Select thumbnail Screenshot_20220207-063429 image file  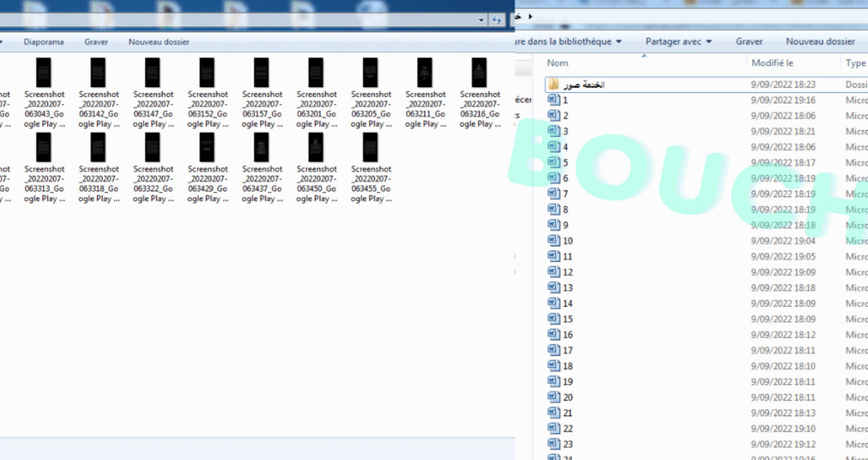click(207, 147)
